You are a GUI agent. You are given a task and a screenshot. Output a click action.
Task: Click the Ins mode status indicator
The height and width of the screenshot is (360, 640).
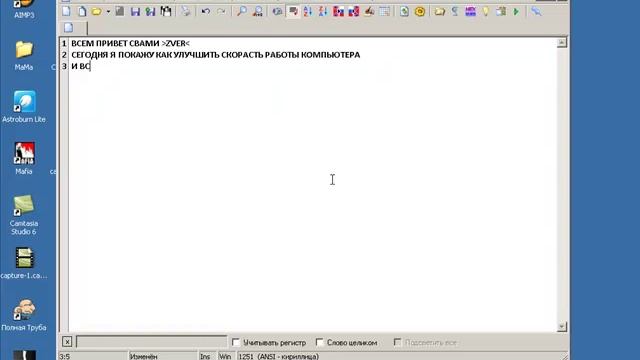pyautogui.click(x=207, y=356)
